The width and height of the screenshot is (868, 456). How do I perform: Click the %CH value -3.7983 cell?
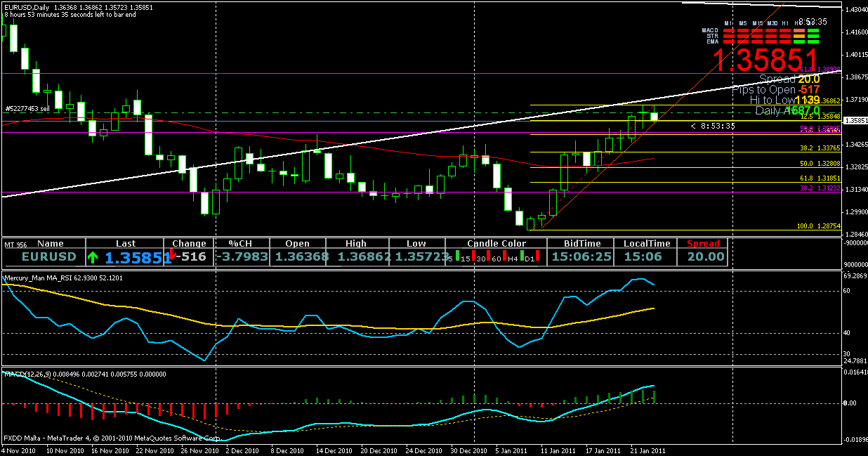point(242,256)
